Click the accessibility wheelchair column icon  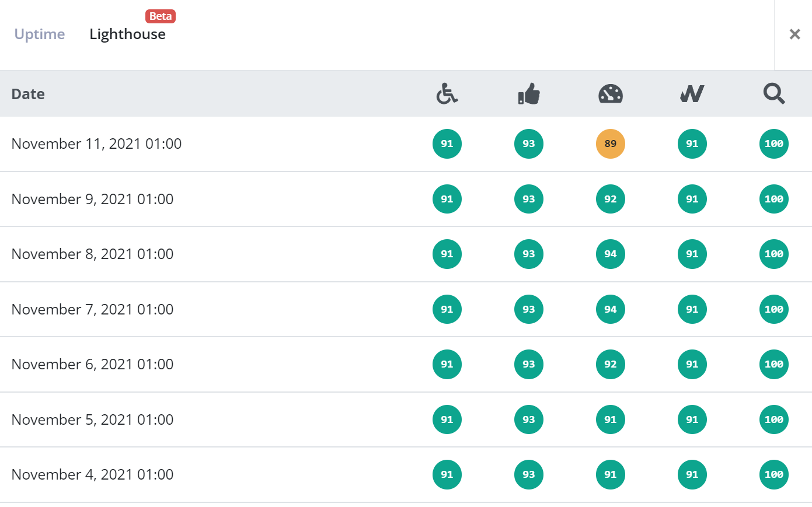click(x=447, y=93)
